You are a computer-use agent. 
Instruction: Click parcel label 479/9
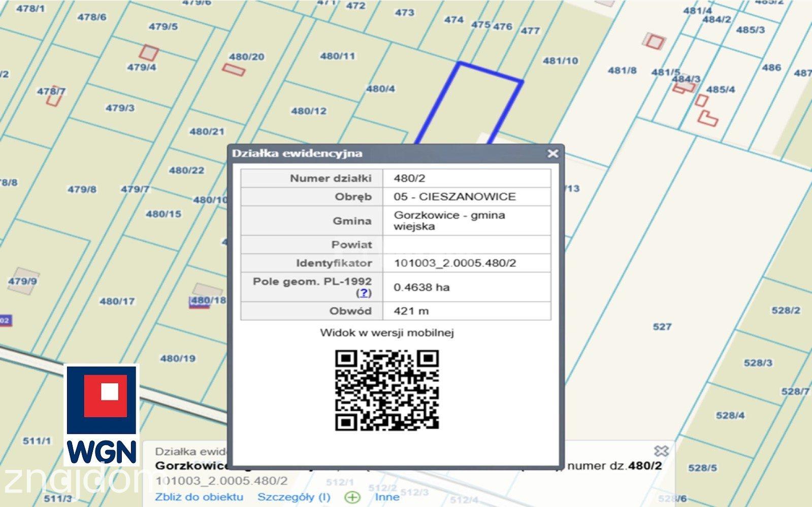point(22,281)
